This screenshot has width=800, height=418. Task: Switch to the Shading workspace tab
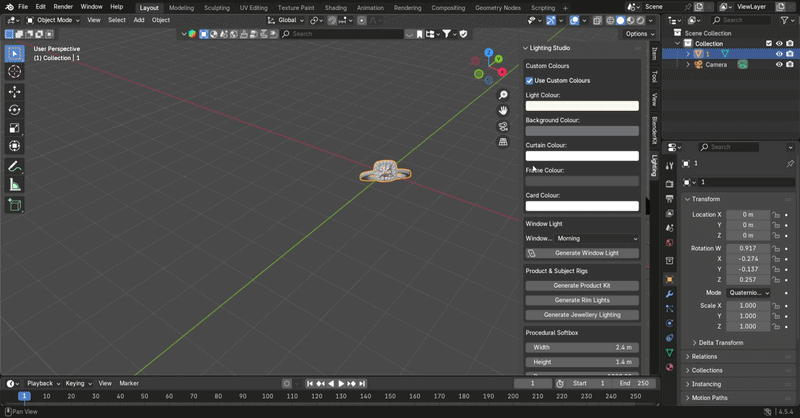336,8
